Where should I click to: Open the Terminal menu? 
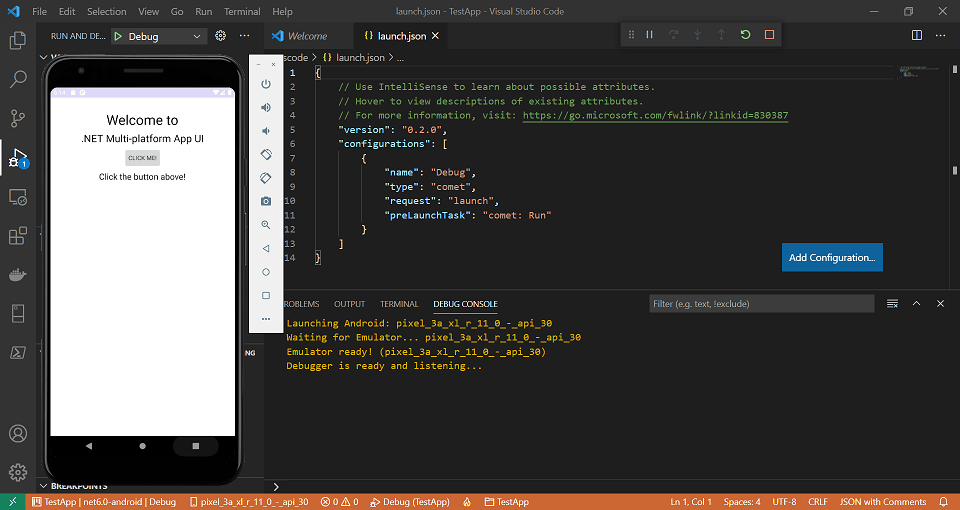(x=242, y=12)
